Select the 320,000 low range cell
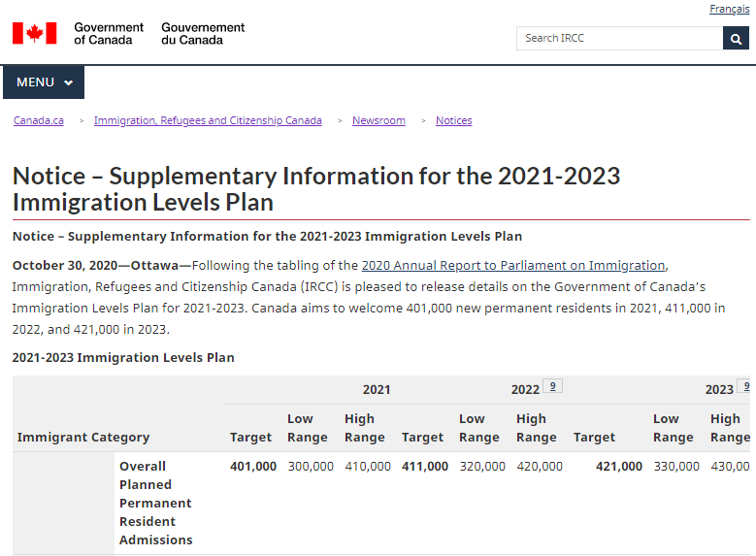The image size is (756, 556). click(x=482, y=467)
